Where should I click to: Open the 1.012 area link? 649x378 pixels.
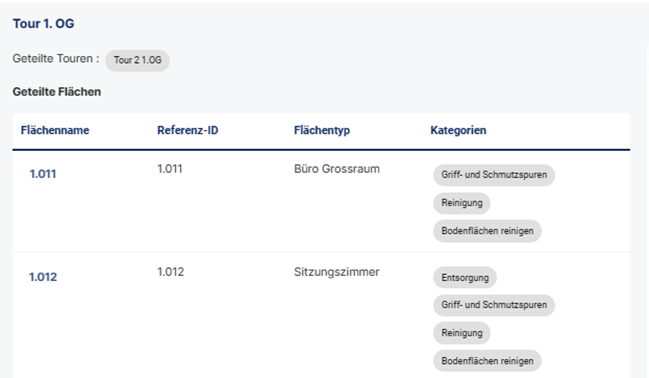pos(43,277)
